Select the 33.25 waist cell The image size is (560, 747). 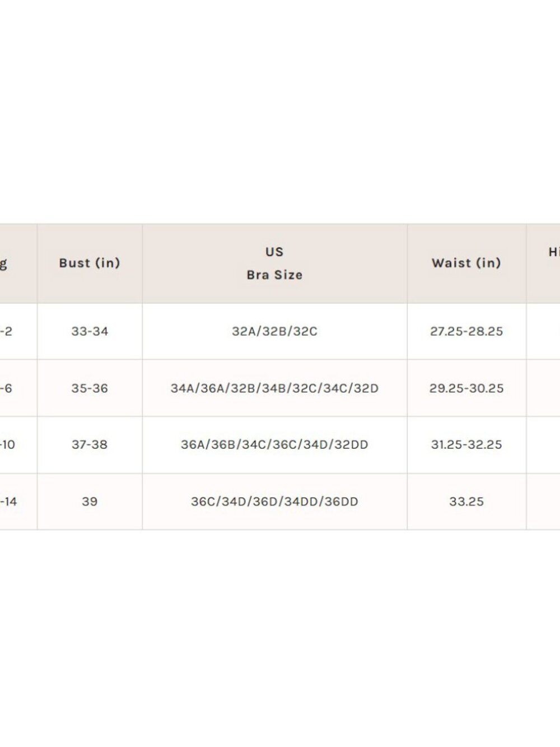466,502
